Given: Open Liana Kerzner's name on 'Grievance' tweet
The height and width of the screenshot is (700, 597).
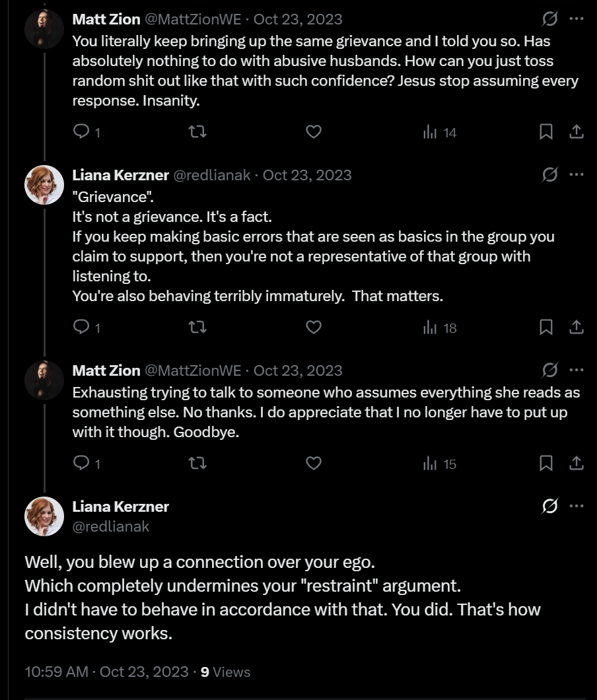Looking at the screenshot, I should point(121,175).
